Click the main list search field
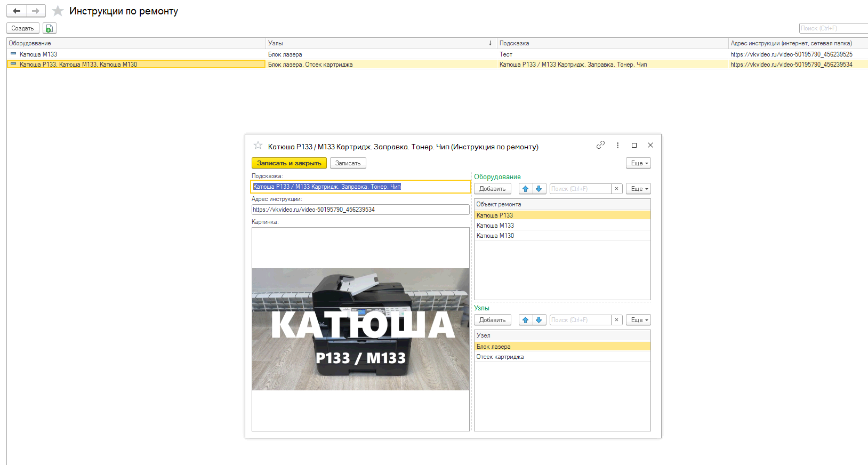The image size is (868, 465). pos(833,28)
